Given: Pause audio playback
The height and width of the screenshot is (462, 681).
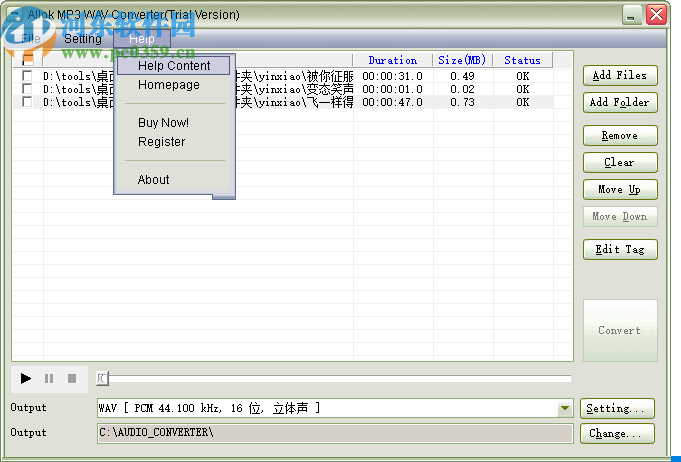Looking at the screenshot, I should (x=49, y=379).
